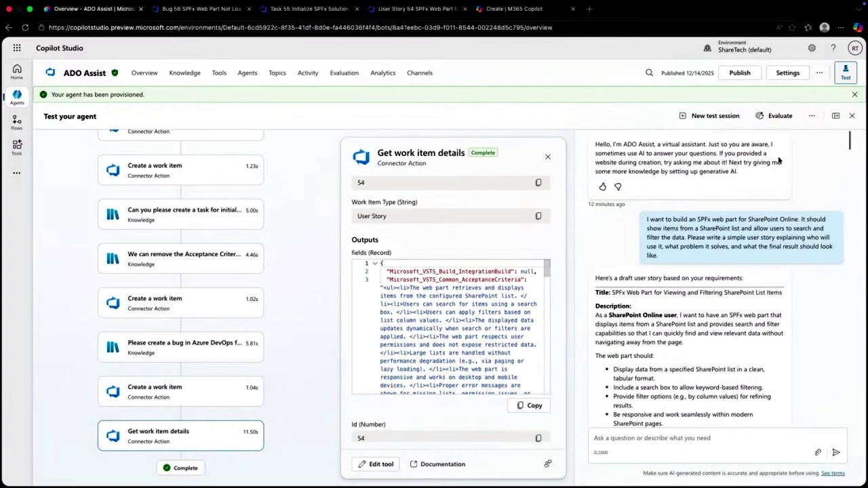Open the RT account avatar

(855, 48)
